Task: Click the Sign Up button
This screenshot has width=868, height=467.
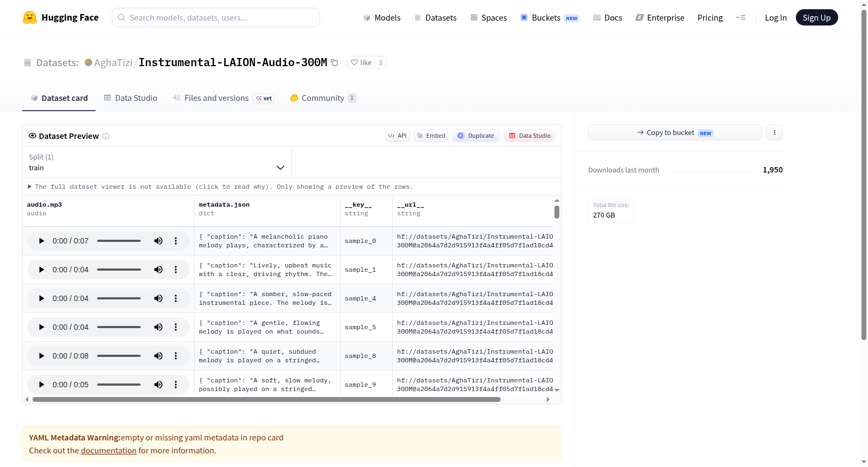Action: tap(817, 17)
